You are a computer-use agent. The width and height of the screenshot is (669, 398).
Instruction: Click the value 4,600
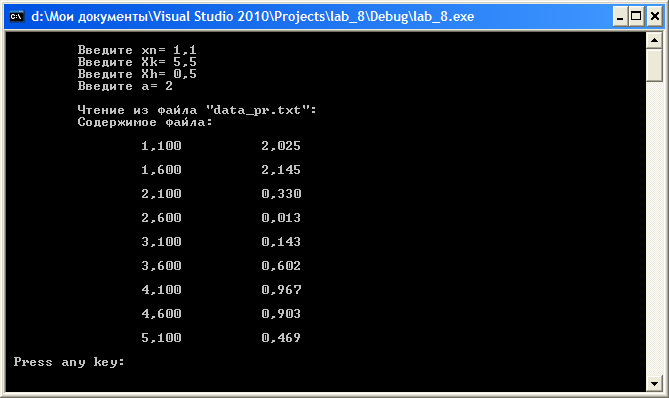click(161, 314)
